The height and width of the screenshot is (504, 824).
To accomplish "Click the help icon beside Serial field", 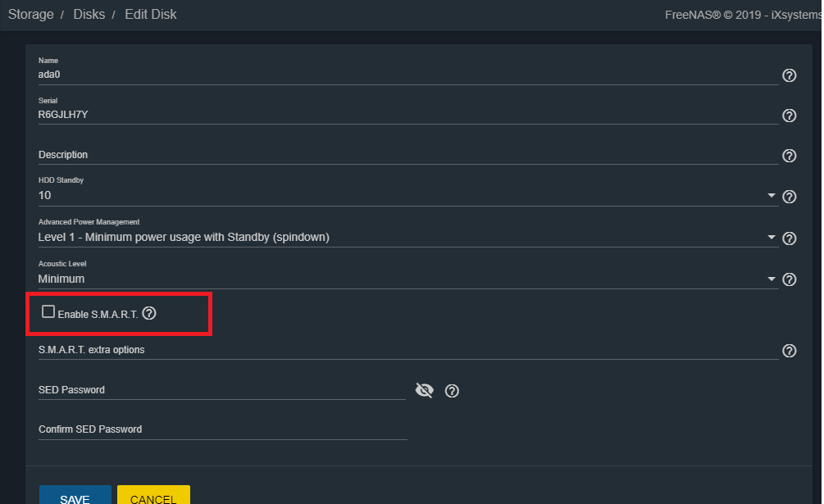I will (789, 116).
